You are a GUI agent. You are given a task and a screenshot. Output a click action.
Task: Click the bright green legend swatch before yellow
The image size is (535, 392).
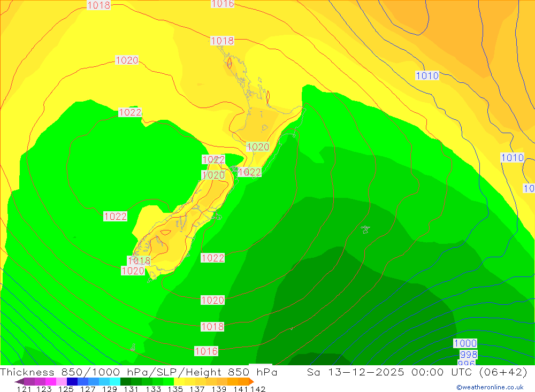(x=169, y=381)
